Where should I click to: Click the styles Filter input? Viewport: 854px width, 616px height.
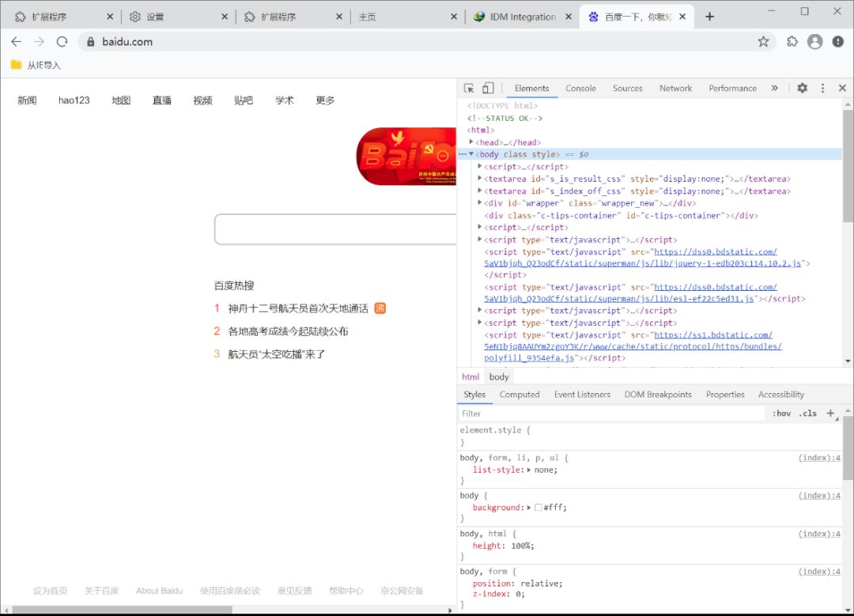point(612,414)
